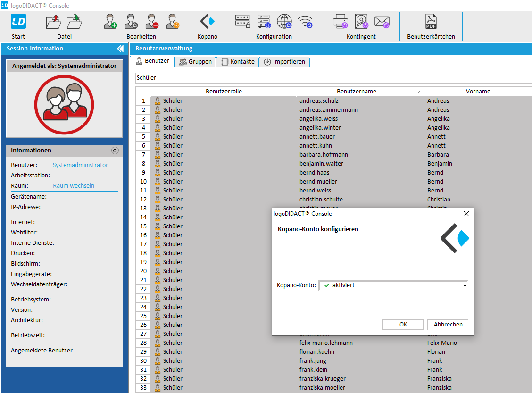Click the PDF Benutzerkärtchen icon
The width and height of the screenshot is (532, 393).
[431, 21]
